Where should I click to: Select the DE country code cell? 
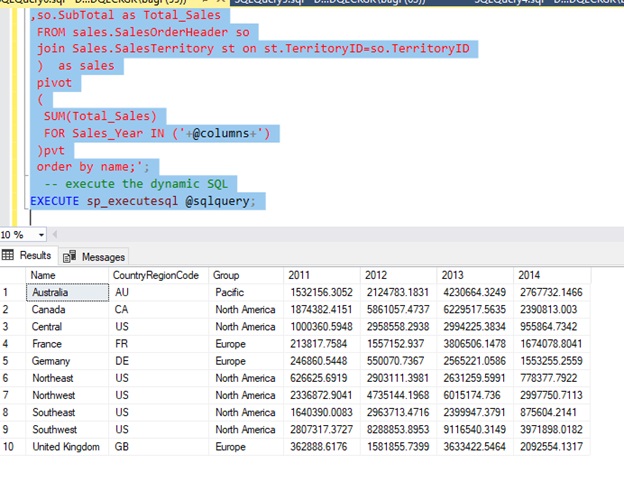158,361
